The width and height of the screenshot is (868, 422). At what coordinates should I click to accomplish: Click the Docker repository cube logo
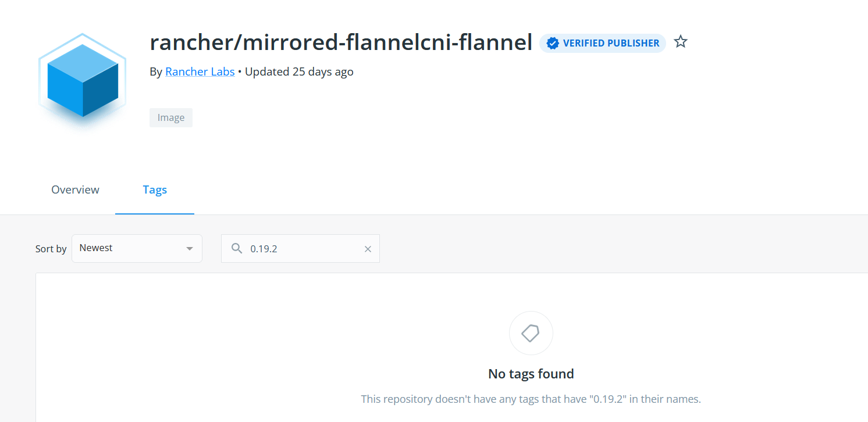82,81
